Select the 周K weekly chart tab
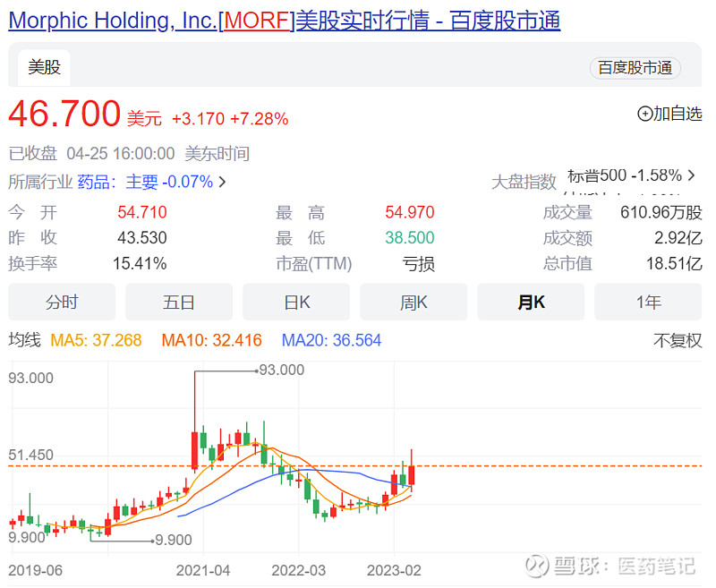Screen dimensions: 716x588 tap(413, 303)
